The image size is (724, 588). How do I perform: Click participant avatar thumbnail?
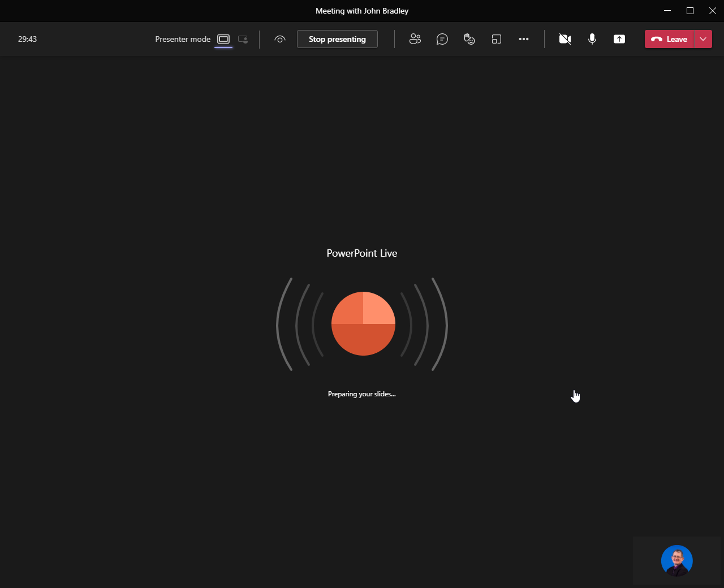[x=677, y=561]
